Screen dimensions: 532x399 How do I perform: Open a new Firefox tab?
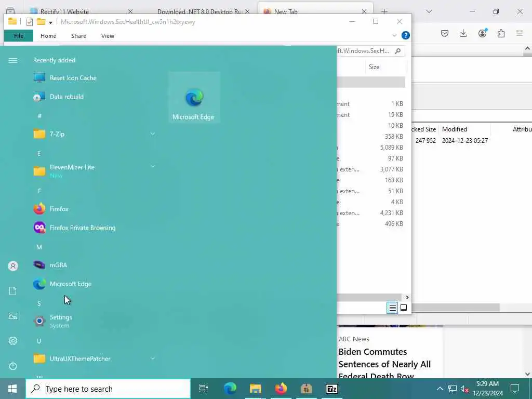coord(384,11)
